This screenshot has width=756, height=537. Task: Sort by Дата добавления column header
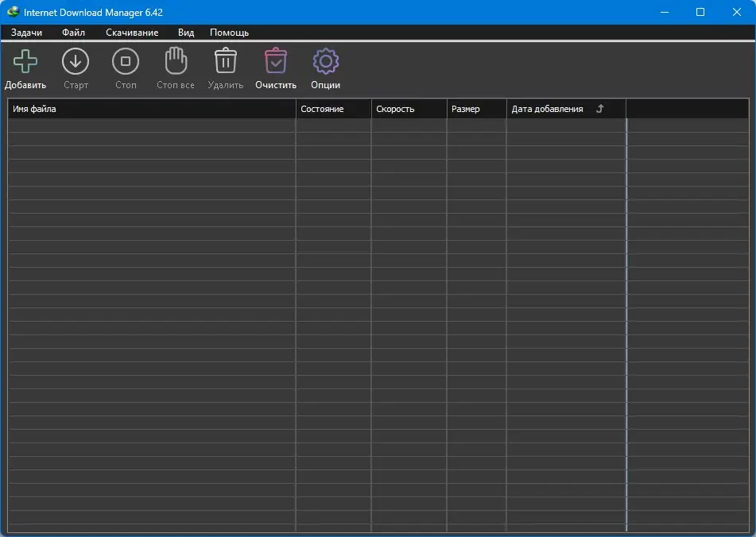click(x=567, y=109)
